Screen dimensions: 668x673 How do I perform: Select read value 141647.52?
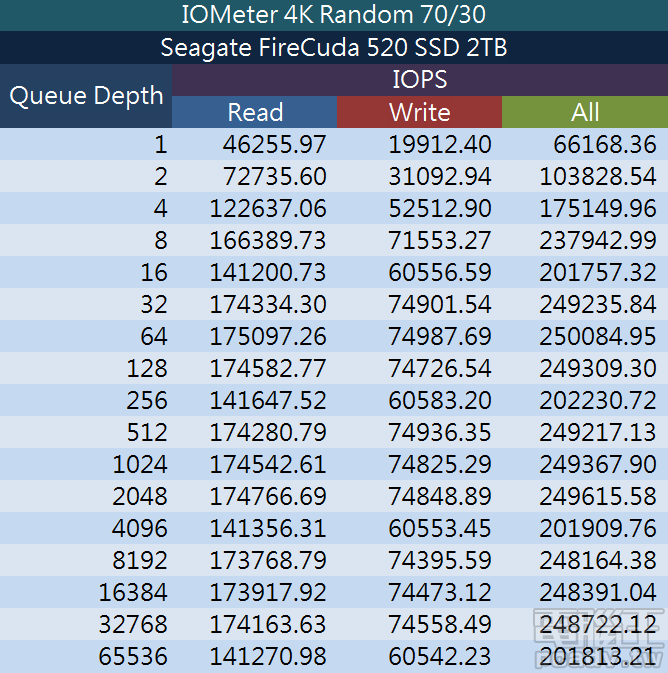tap(268, 400)
